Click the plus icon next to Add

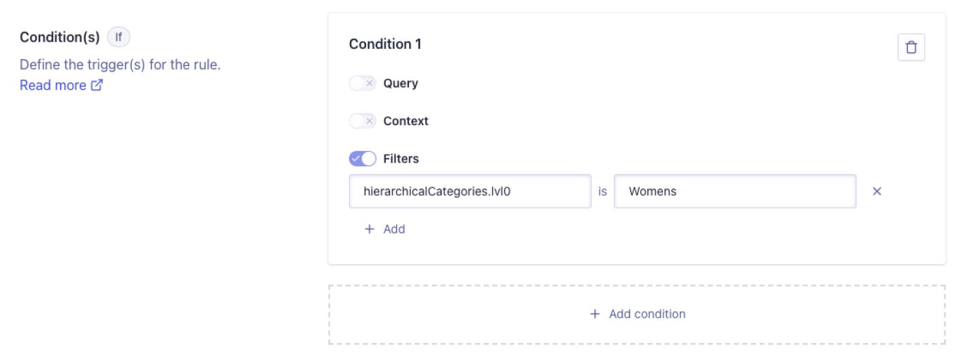(x=370, y=229)
